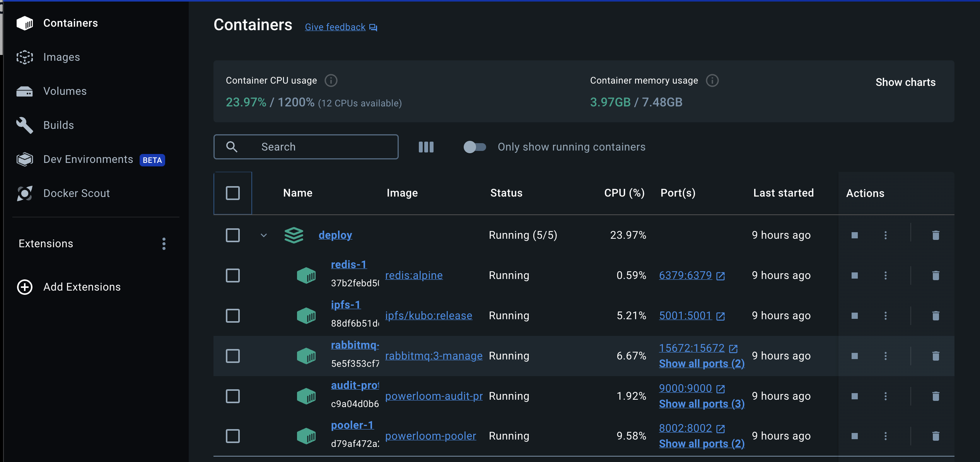Open the ipfs/kubo:release image link
The image size is (980, 462).
429,316
